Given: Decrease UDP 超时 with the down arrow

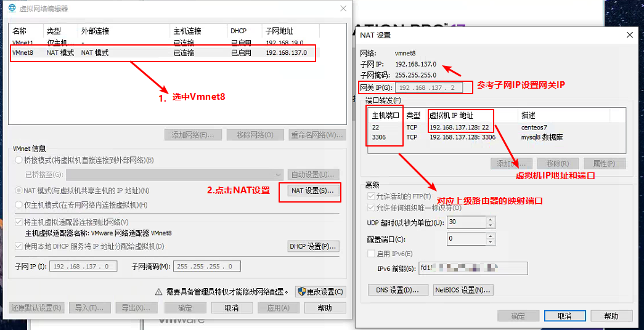Looking at the screenshot, I should pos(491,225).
